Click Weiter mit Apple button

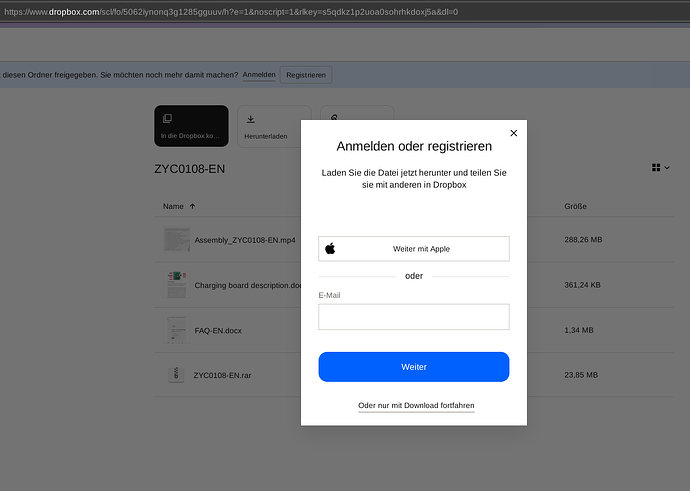[x=414, y=249]
